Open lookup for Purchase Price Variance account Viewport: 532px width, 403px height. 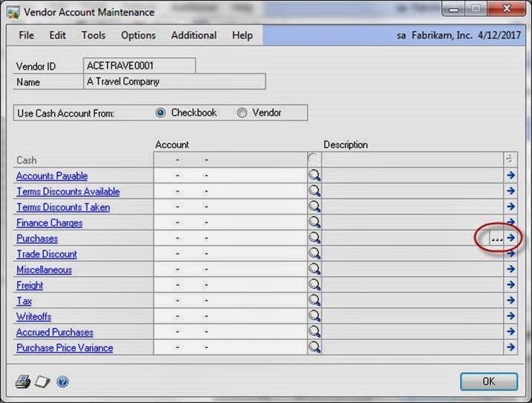click(314, 347)
